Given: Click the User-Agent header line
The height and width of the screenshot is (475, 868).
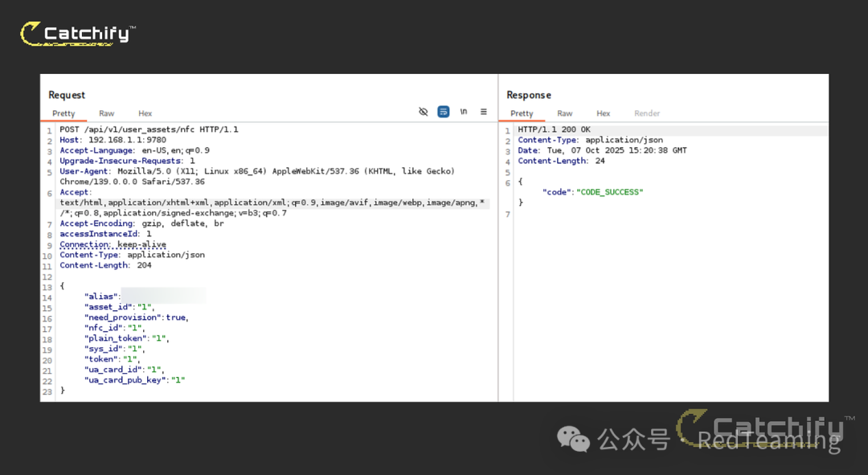Looking at the screenshot, I should [x=257, y=172].
